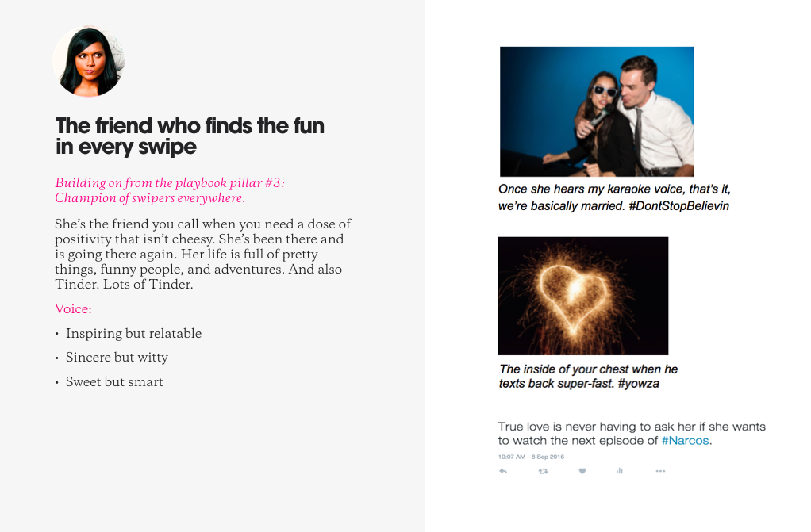Image resolution: width=811 pixels, height=532 pixels.
Task: Click the tweet timestamp 10:07 AM - 8 Sep 2016
Action: click(x=531, y=457)
